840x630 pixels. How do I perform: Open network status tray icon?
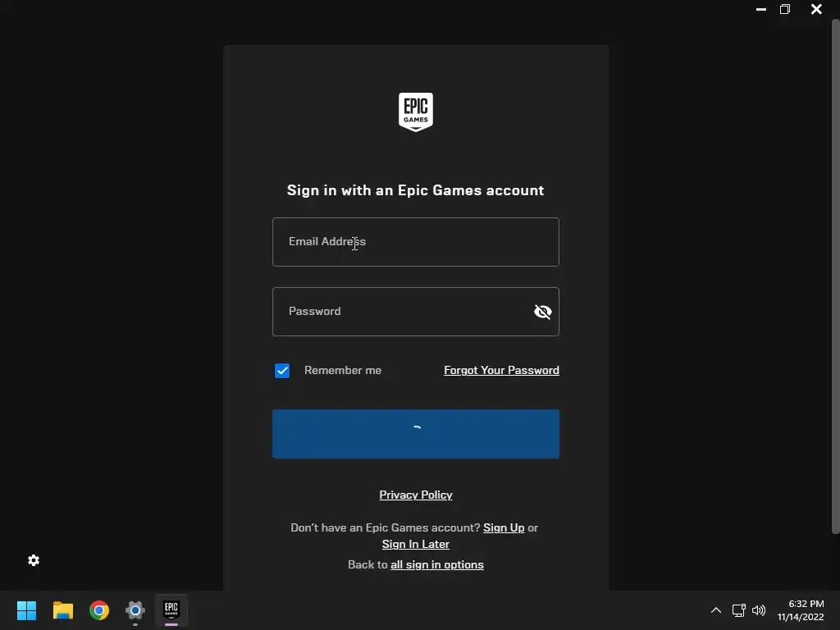click(x=739, y=610)
